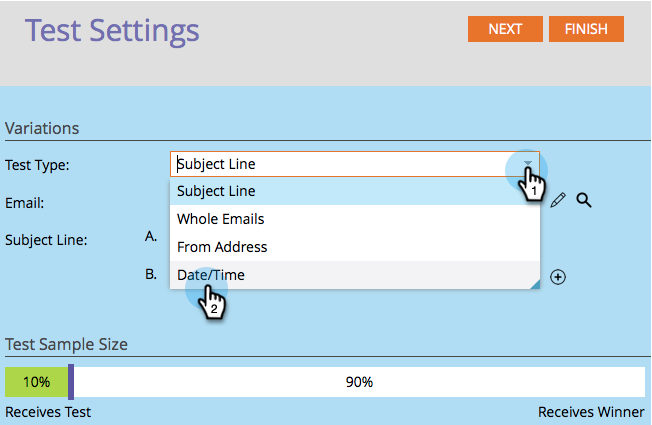Click the Test Type combo box field

[340, 164]
